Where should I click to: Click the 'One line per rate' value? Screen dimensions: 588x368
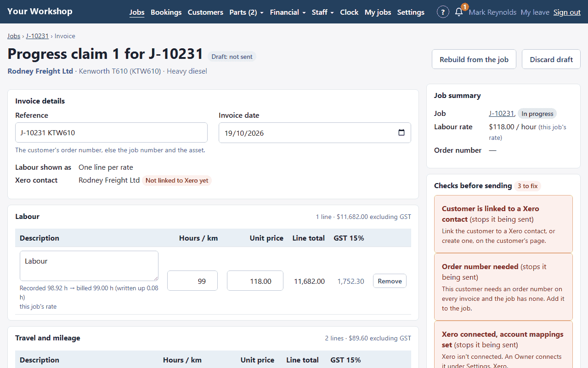[x=106, y=167]
